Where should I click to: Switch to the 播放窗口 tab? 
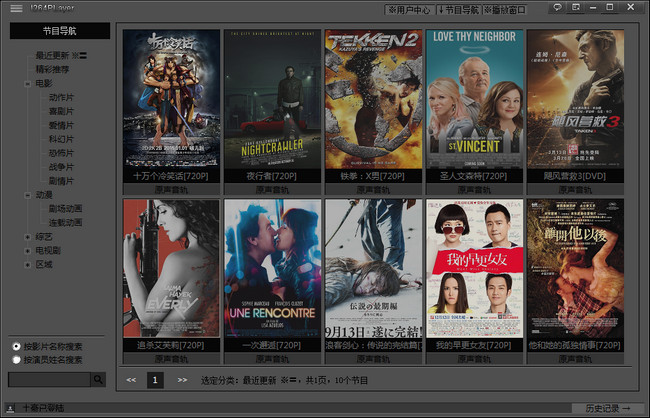pyautogui.click(x=505, y=10)
